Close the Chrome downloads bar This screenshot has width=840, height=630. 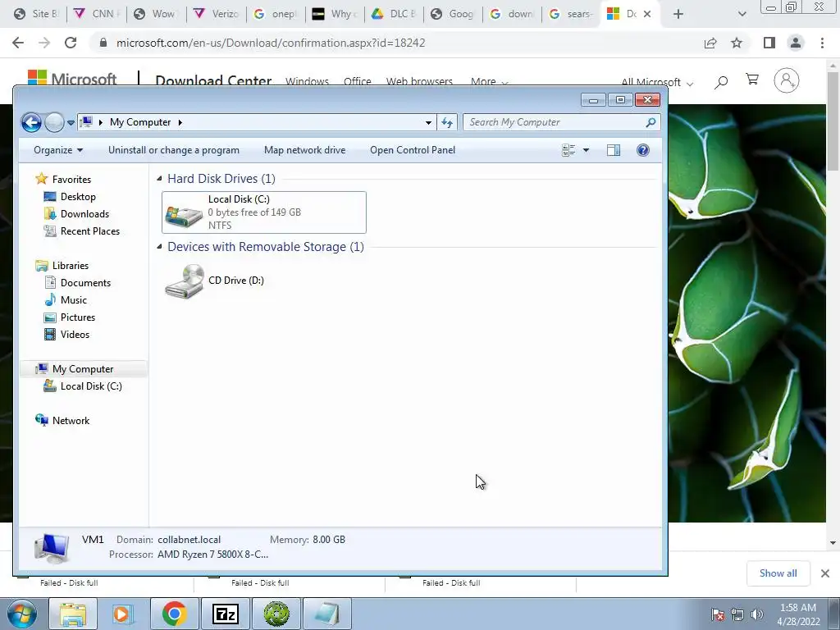(x=825, y=573)
